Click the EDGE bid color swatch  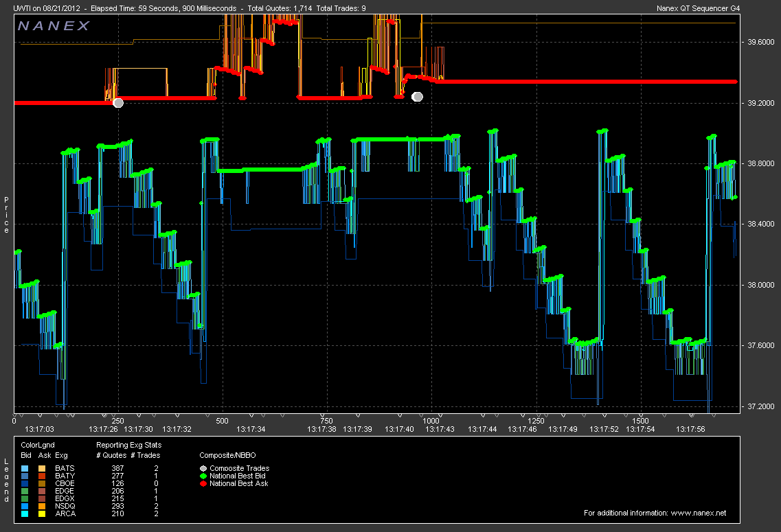point(25,491)
